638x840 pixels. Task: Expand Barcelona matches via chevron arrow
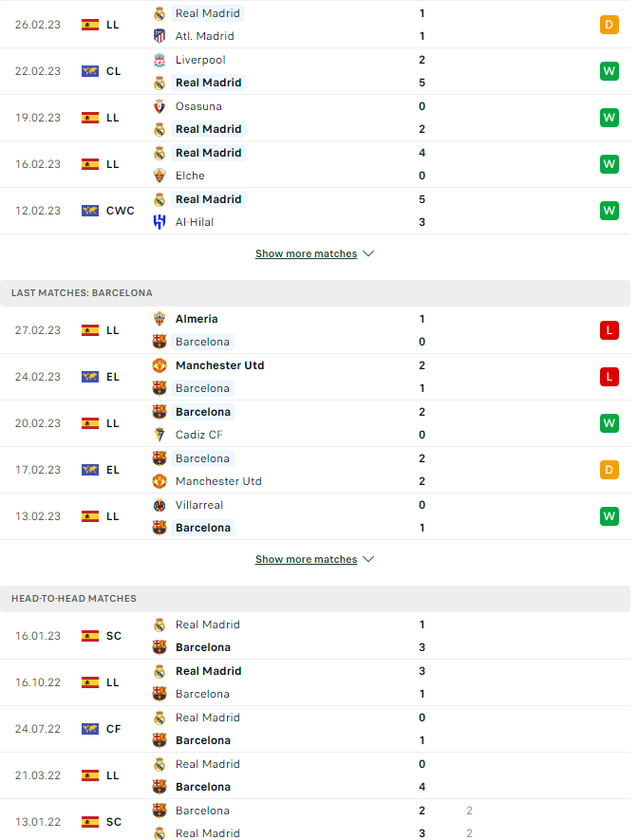(368, 560)
